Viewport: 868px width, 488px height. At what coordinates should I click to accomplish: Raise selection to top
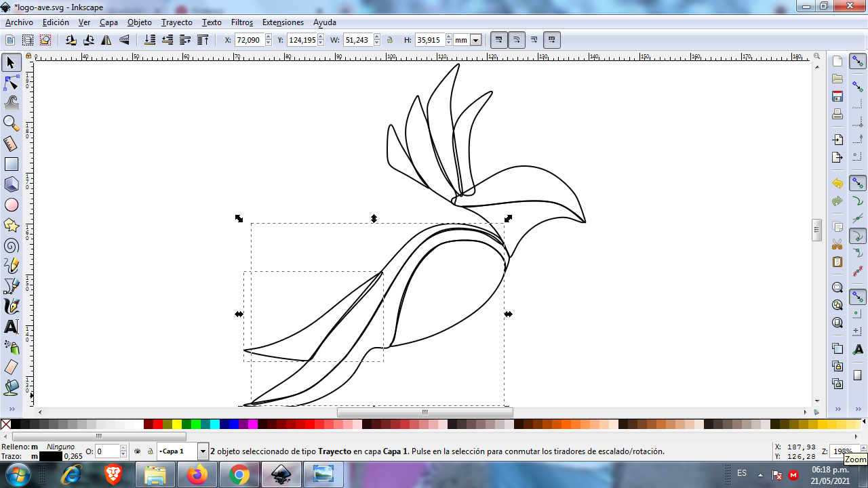click(x=203, y=40)
